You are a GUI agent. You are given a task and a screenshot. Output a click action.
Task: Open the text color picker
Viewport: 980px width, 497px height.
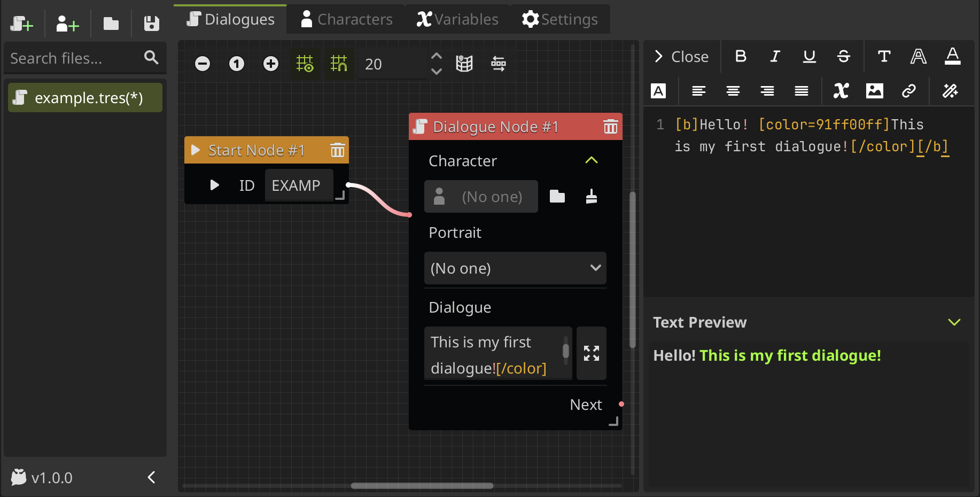click(952, 57)
